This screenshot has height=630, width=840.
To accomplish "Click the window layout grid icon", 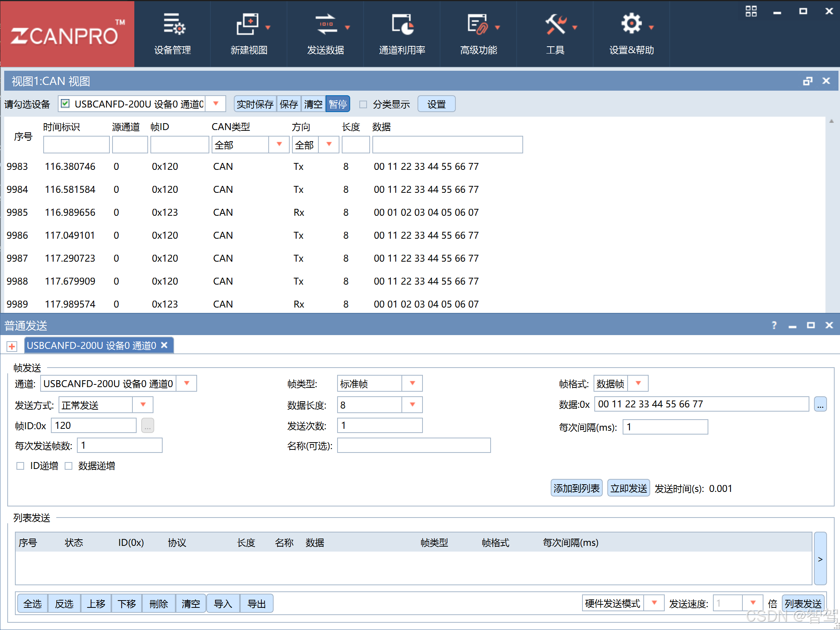I will click(751, 11).
